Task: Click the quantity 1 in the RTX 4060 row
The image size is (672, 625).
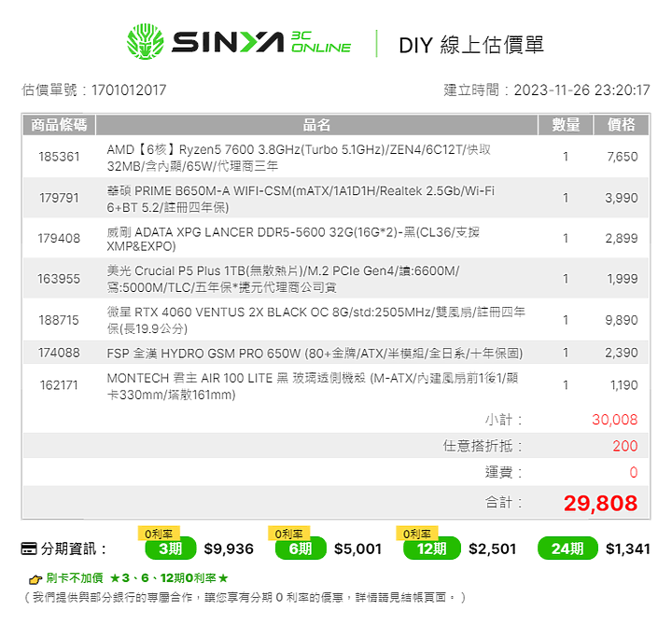Action: click(566, 320)
